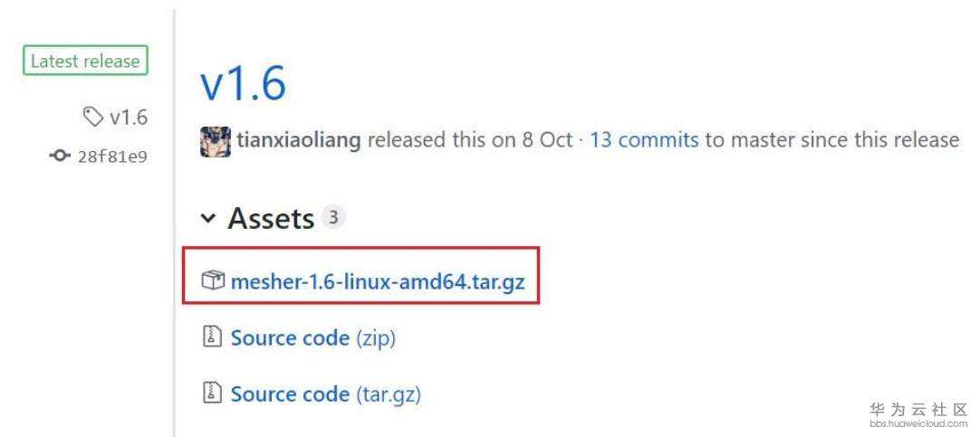Click the bbs.huaweicloud.com watermark URL
Image resolution: width=980 pixels, height=437 pixels.
click(918, 423)
